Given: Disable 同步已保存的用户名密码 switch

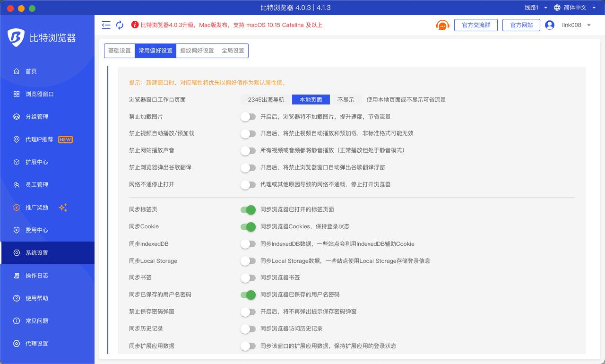Looking at the screenshot, I should click(248, 295).
